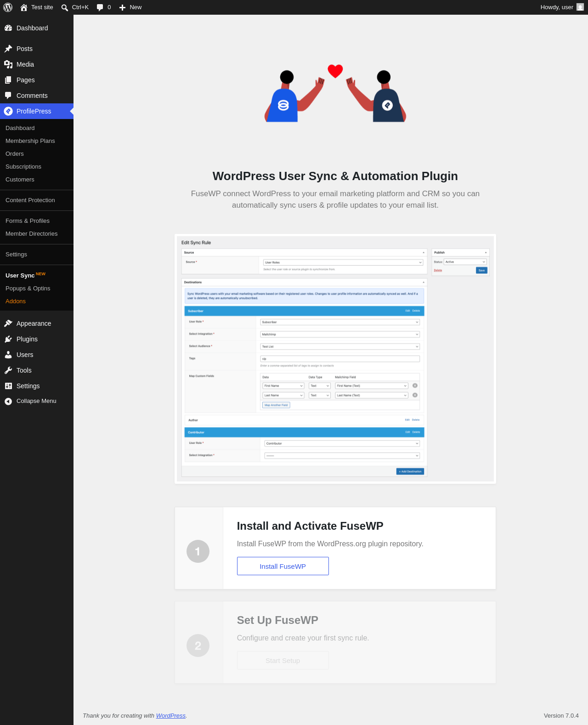
Task: Click the Collapse Menu arrow icon
Action: 8,401
